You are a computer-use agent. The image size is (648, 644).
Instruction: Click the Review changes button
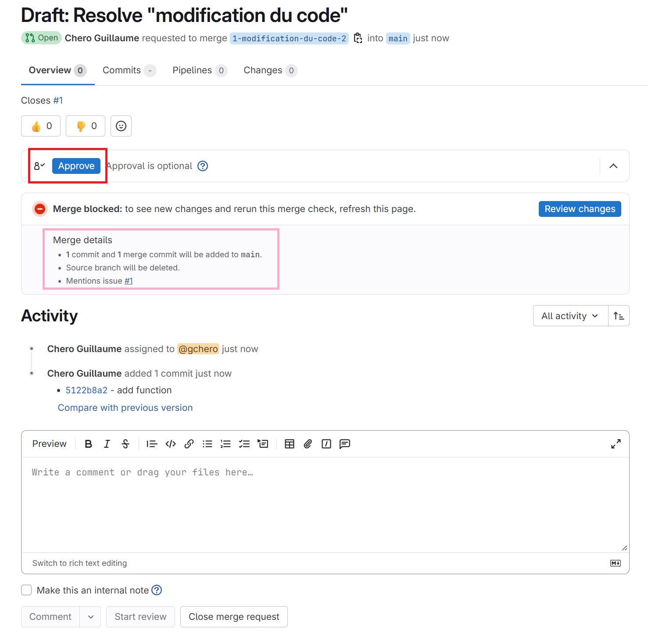coord(580,209)
